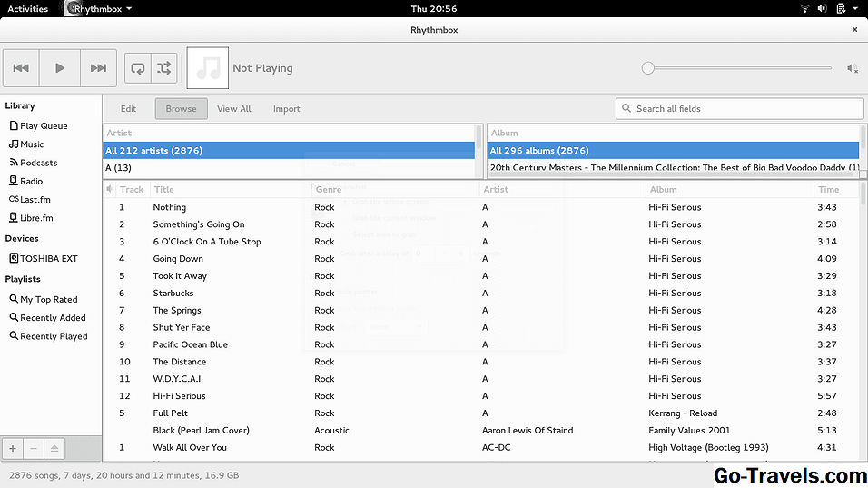
Task: Click the Previous track button
Action: point(21,68)
